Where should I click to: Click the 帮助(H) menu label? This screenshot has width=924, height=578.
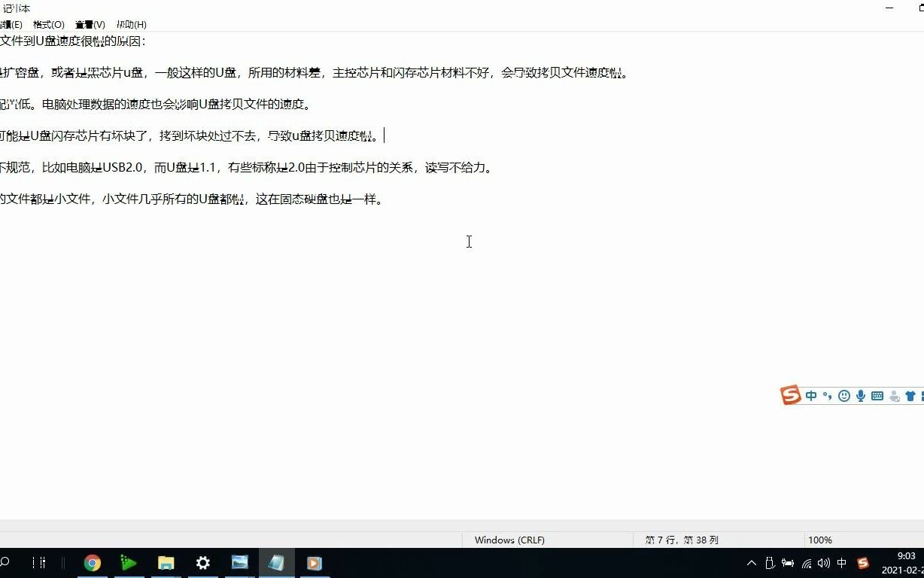click(x=131, y=24)
